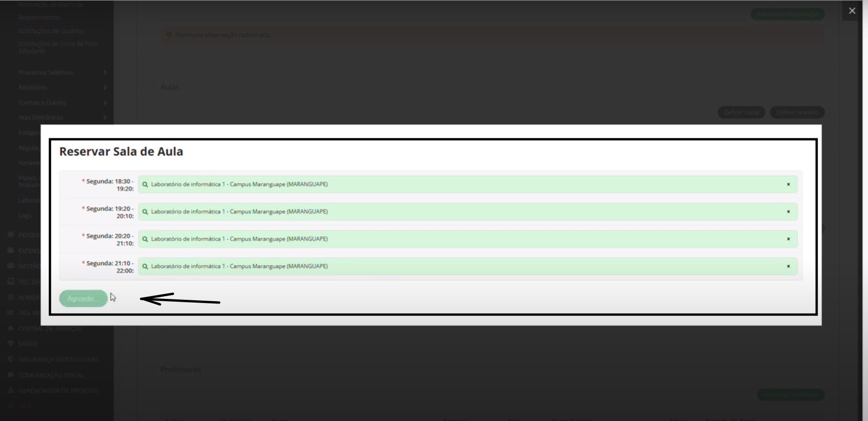Click Definir Local in the background page
Viewport: 868px width, 421px height.
pyautogui.click(x=741, y=112)
